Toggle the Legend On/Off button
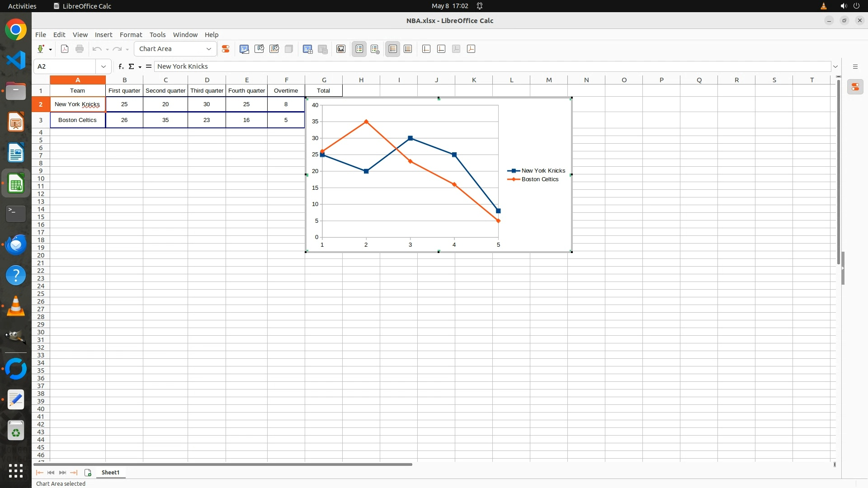This screenshot has height=488, width=868. (359, 49)
